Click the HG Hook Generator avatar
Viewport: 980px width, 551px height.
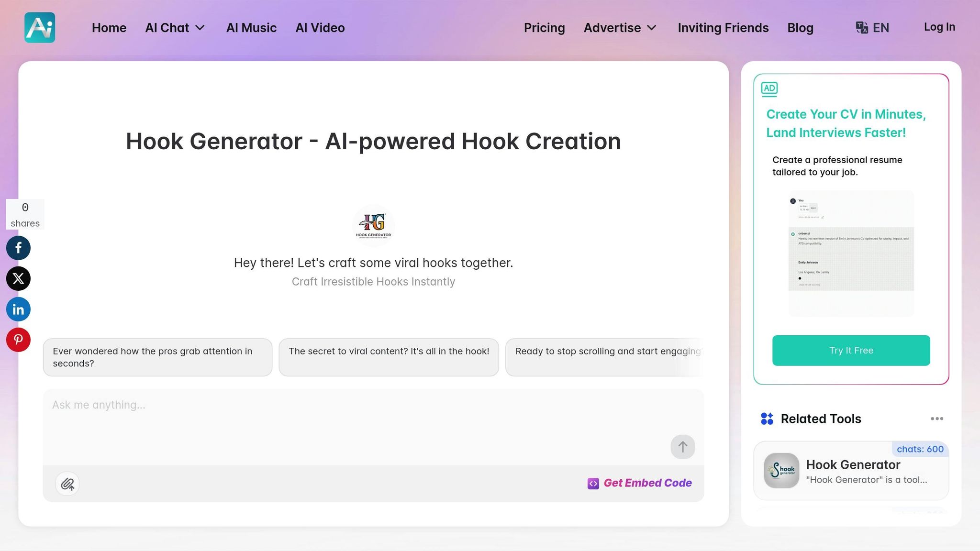tap(373, 225)
